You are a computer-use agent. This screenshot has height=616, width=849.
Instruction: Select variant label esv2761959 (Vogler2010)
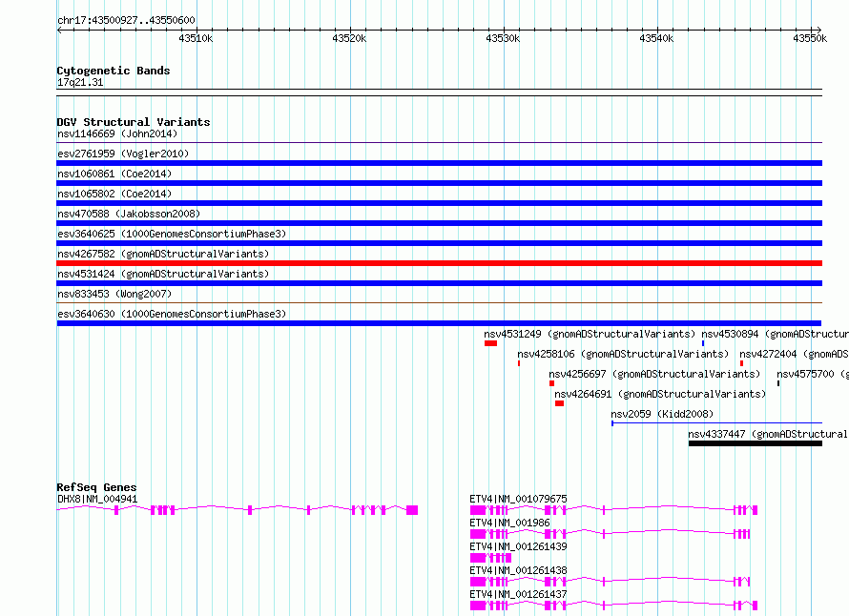tap(123, 154)
